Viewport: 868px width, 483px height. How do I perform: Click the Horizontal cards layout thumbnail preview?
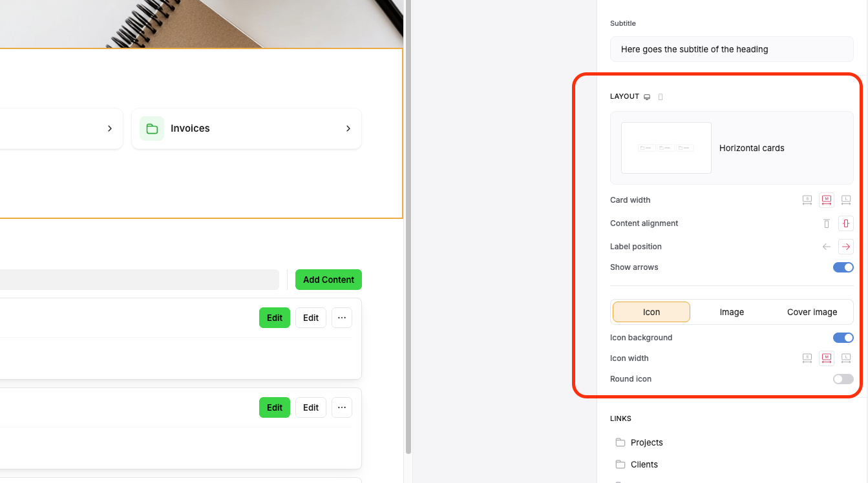pos(666,148)
